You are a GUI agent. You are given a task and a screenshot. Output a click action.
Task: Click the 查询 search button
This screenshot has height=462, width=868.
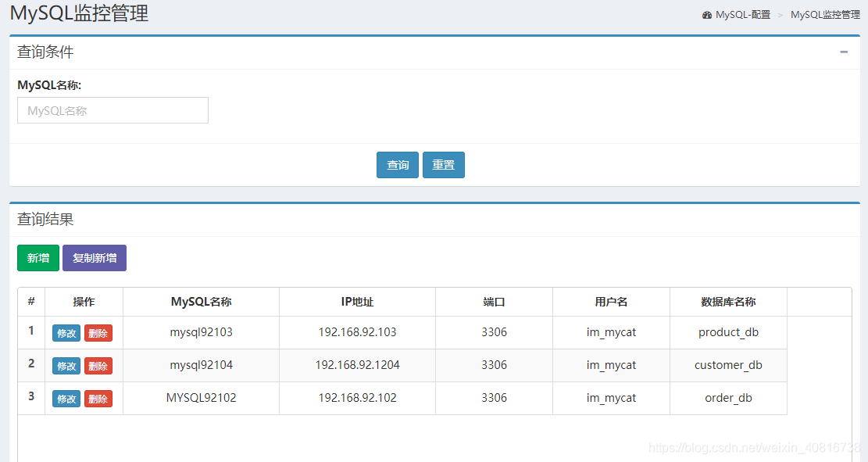tap(398, 165)
